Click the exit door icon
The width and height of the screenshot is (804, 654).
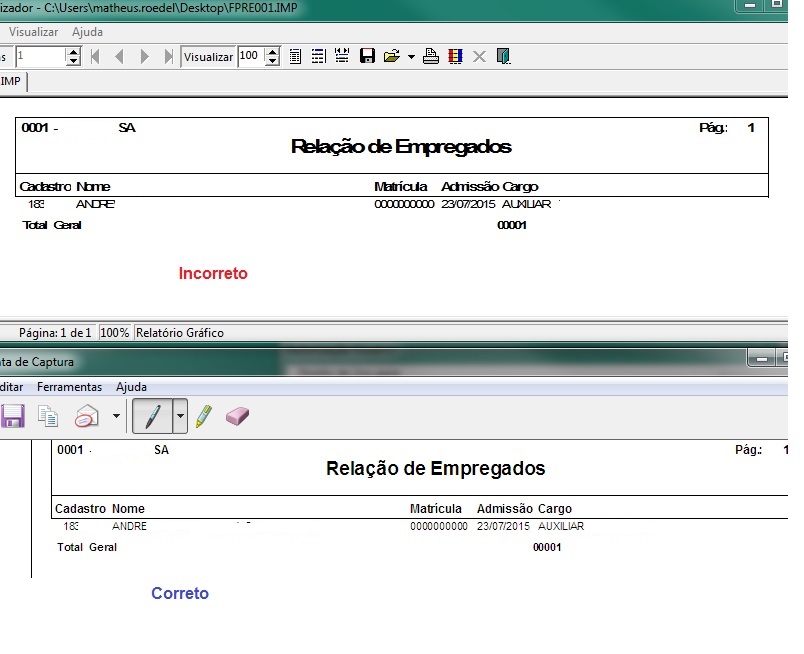tap(504, 56)
